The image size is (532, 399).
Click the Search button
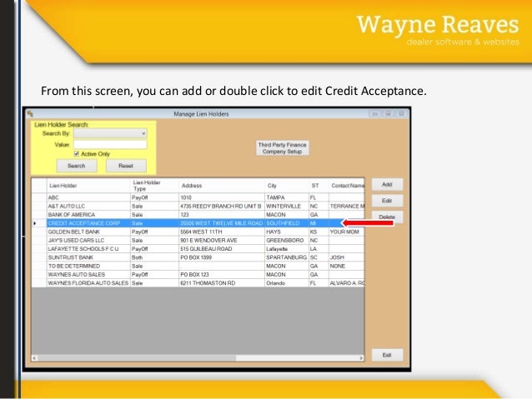[77, 166]
